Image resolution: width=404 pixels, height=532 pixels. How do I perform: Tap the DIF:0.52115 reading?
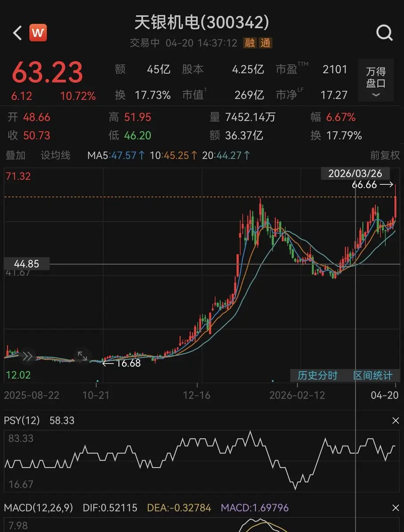pyautogui.click(x=110, y=508)
